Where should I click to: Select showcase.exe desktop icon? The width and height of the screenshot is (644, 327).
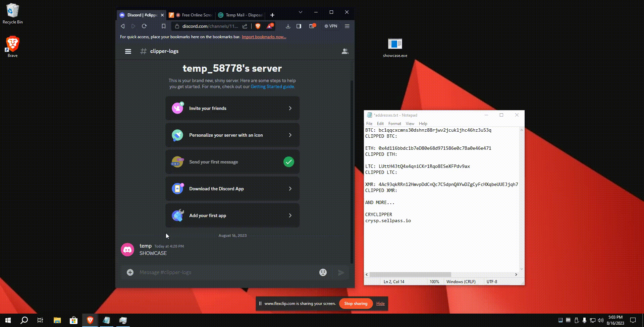pos(395,48)
